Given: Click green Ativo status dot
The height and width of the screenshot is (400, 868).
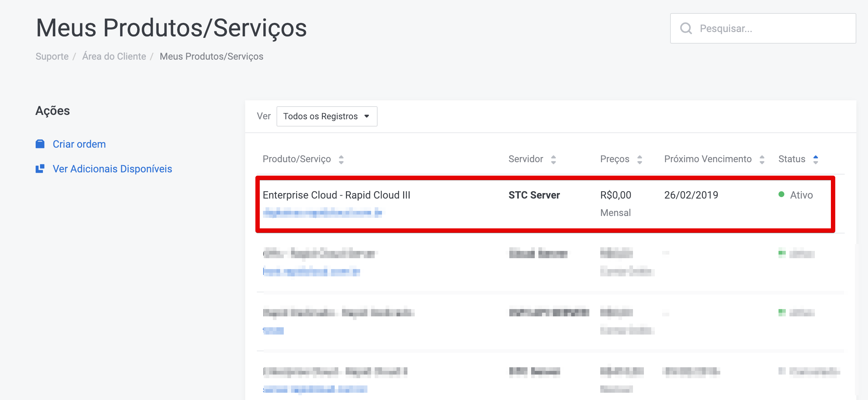Looking at the screenshot, I should (781, 195).
